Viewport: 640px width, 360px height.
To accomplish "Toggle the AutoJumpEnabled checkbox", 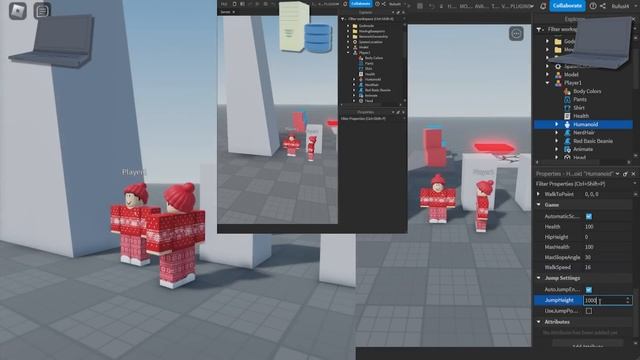I will (589, 289).
